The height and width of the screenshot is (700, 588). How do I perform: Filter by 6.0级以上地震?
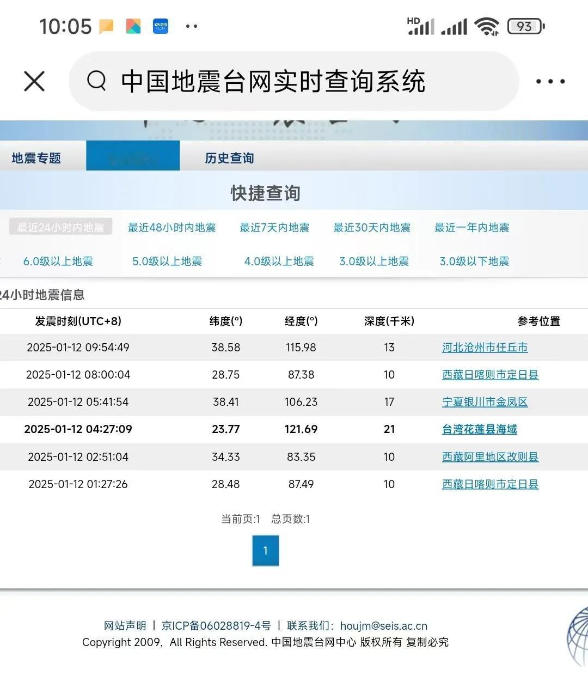click(58, 261)
